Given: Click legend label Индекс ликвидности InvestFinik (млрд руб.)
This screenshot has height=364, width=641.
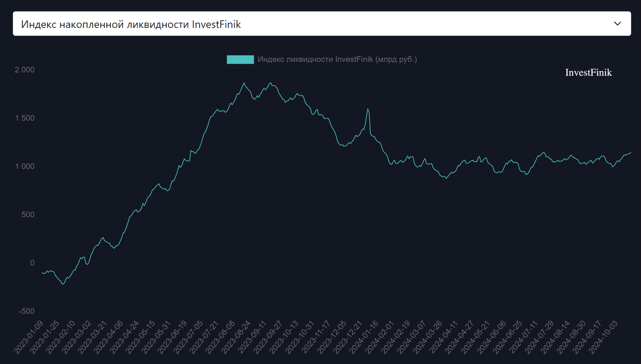Looking at the screenshot, I should [337, 59].
